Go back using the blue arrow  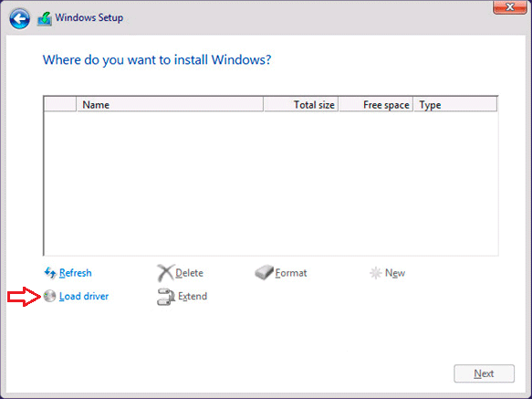pyautogui.click(x=20, y=18)
